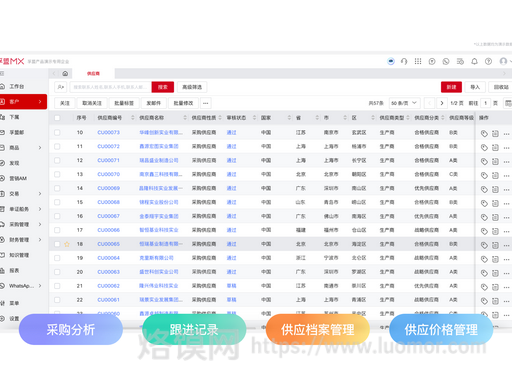
Task: Expand the 交易 sidebar submenu
Action: (x=40, y=194)
